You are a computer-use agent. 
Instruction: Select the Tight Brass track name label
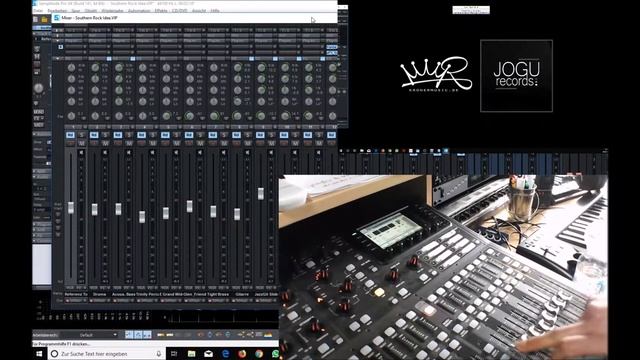[x=218, y=294]
